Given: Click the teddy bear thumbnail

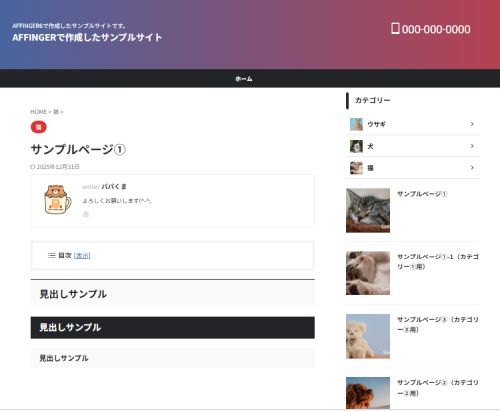Looking at the screenshot, I should (368, 336).
